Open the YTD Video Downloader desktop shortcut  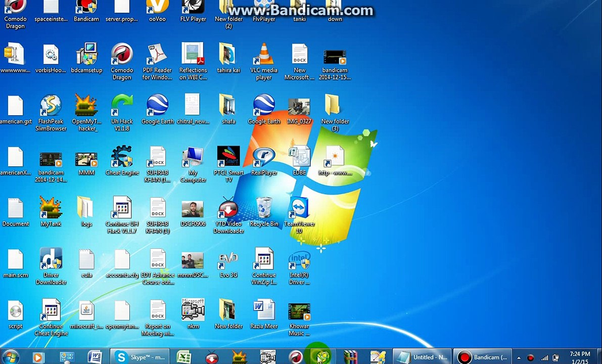point(228,215)
